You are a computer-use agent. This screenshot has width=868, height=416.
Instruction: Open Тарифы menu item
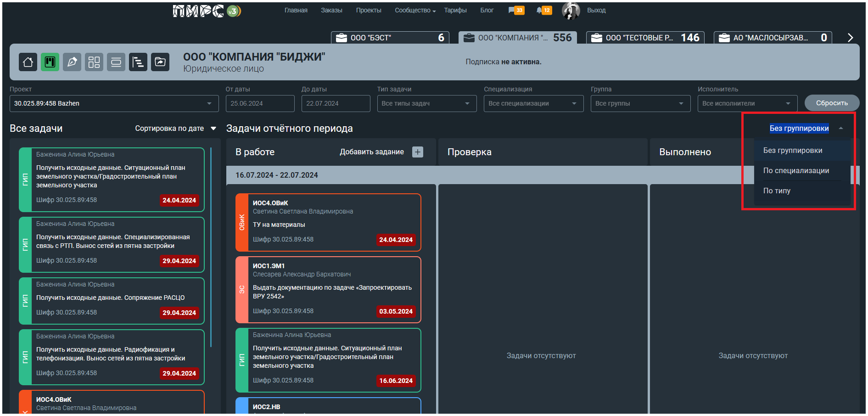(x=455, y=10)
